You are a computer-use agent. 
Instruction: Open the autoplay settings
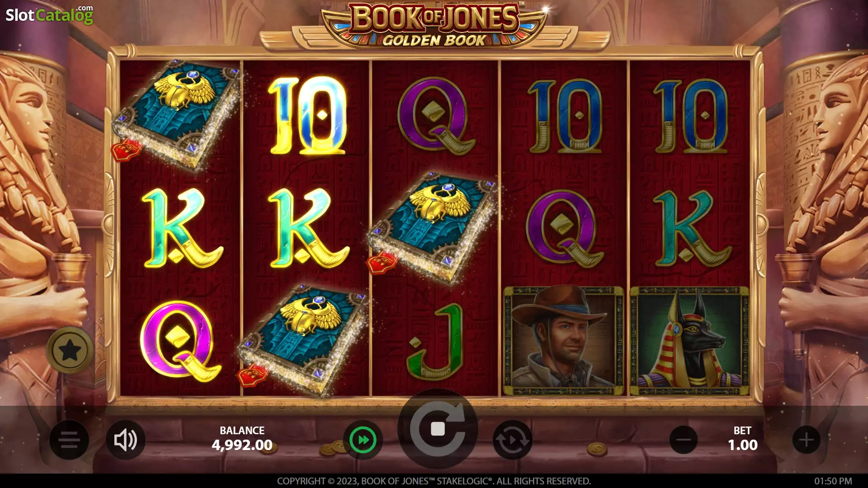pos(513,440)
